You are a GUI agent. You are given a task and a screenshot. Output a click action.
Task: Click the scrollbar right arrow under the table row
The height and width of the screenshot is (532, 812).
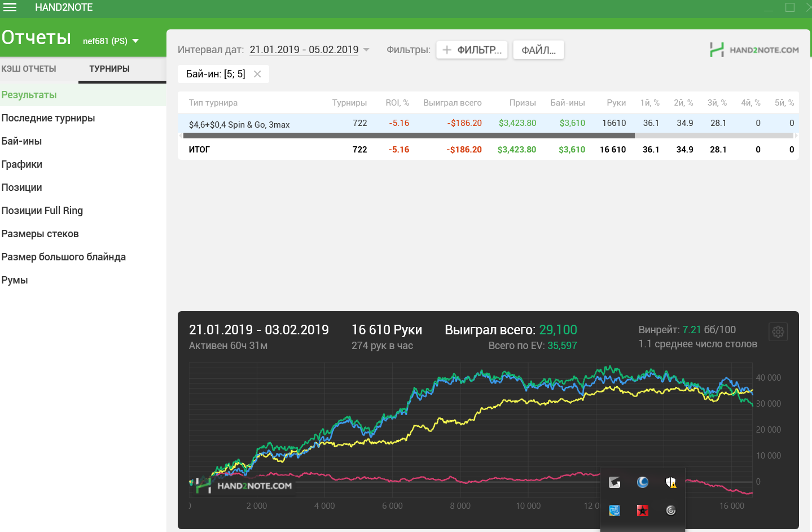(x=796, y=136)
